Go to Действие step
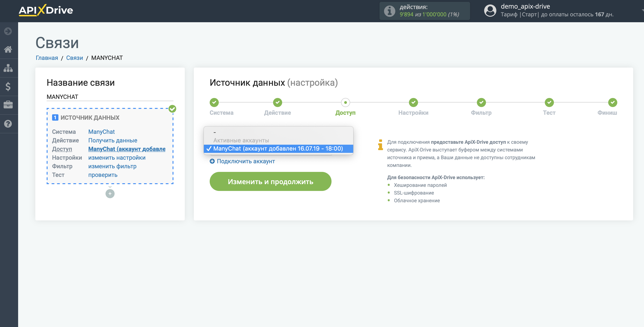The image size is (644, 327). click(x=277, y=102)
